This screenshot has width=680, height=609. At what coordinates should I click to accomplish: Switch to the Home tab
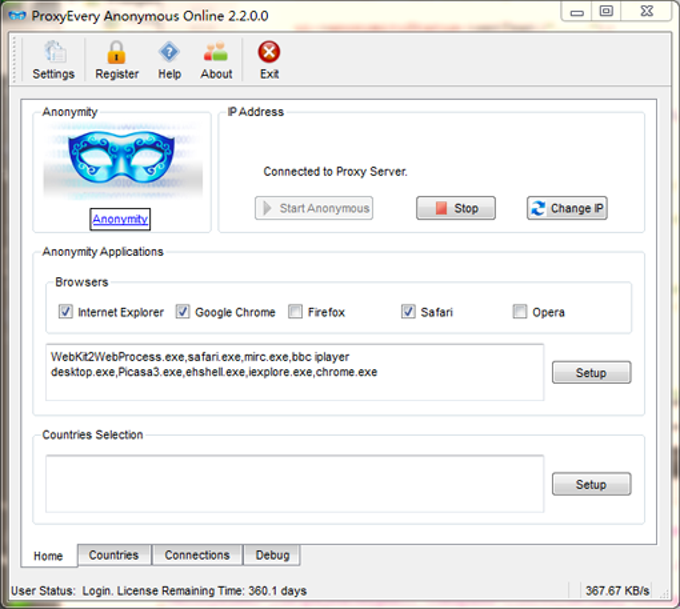(49, 556)
